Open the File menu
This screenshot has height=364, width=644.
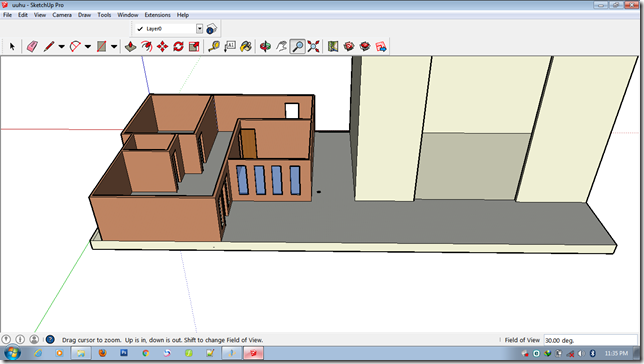[x=7, y=15]
